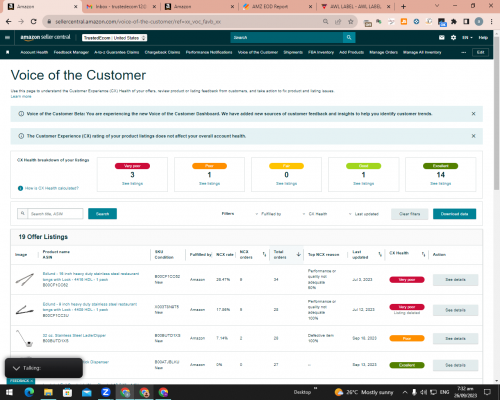Switch to AMZ EOD Report tab
This screenshot has width=500, height=400.
(x=277, y=7)
